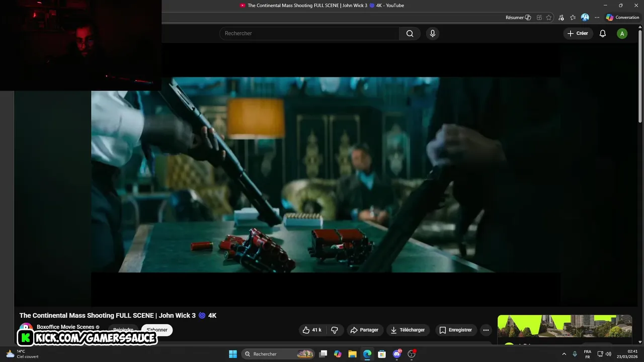
Task: Start voice search with the microphone icon
Action: pyautogui.click(x=432, y=34)
